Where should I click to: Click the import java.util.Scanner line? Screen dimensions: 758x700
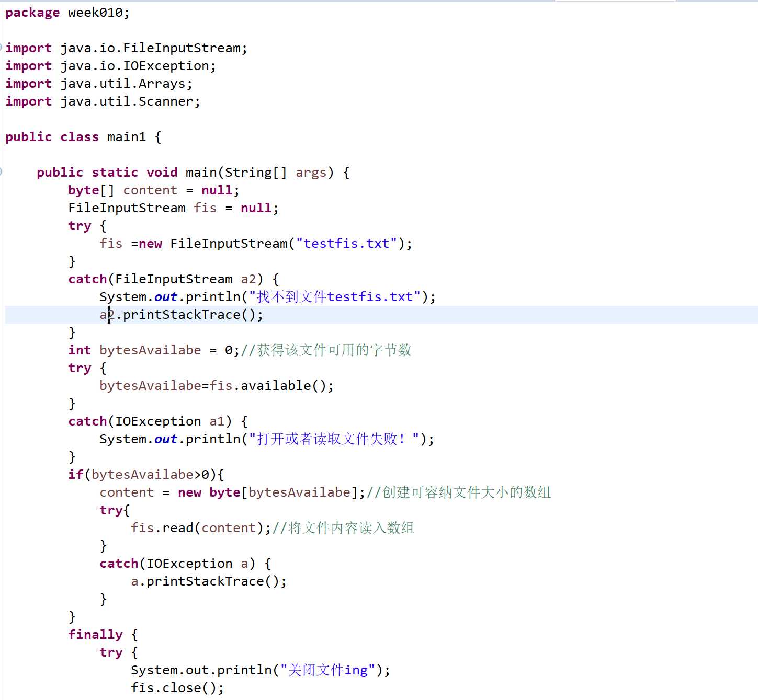[x=103, y=101]
